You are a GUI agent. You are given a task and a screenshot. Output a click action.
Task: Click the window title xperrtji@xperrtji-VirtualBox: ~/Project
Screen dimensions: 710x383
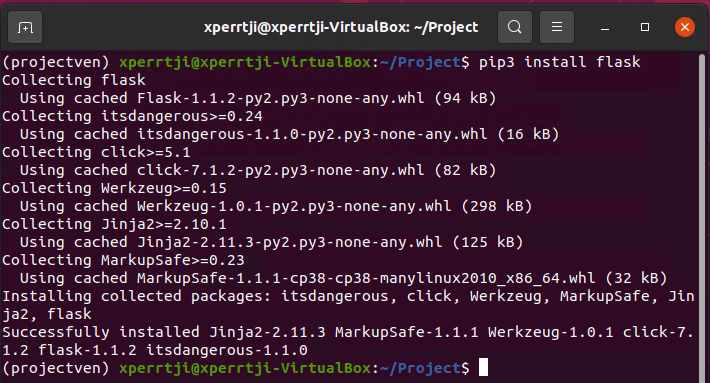(x=341, y=27)
